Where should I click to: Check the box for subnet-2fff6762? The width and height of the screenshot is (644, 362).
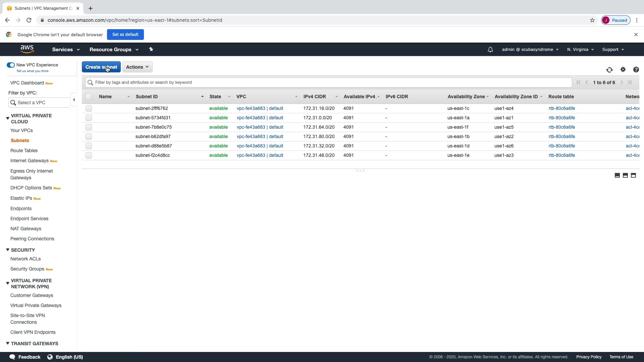(89, 108)
